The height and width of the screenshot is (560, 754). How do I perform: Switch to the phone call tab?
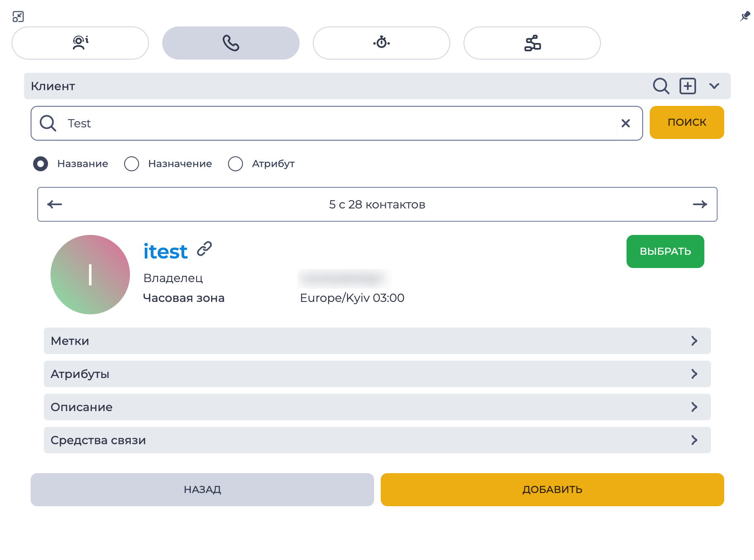tap(231, 43)
